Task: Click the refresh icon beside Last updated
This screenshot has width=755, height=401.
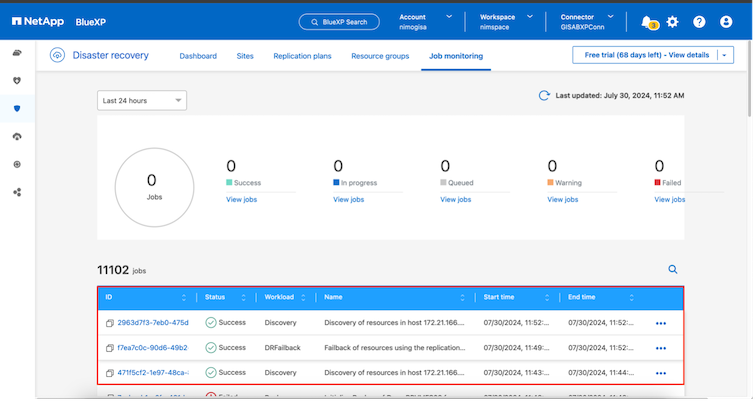Action: pyautogui.click(x=544, y=96)
